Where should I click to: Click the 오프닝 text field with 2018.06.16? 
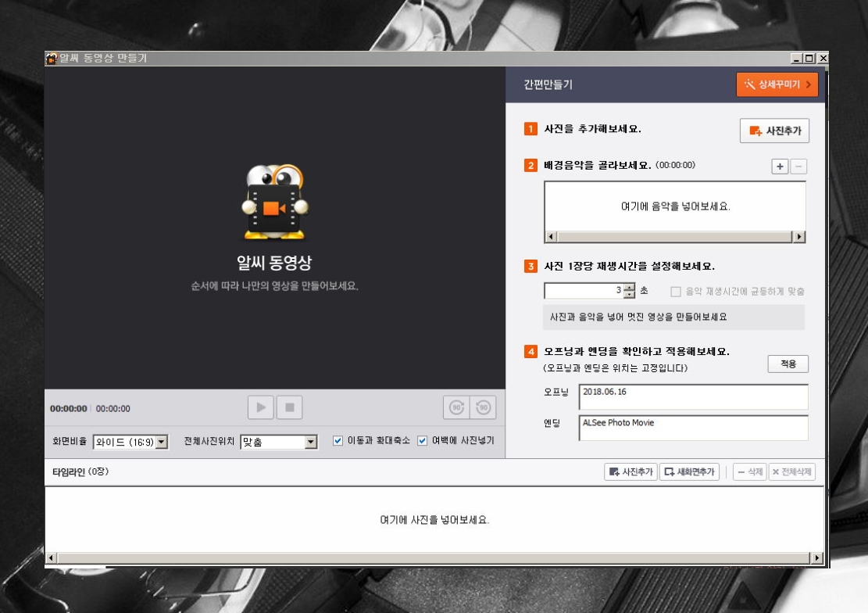(x=694, y=397)
